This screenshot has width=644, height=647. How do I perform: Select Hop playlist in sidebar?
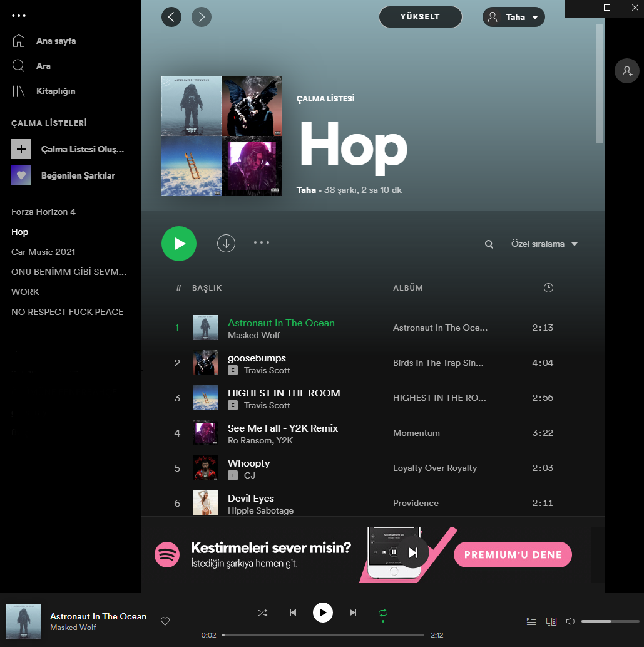point(20,232)
